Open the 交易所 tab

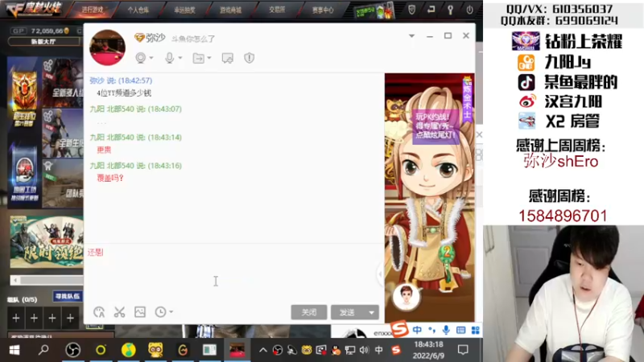point(277,10)
